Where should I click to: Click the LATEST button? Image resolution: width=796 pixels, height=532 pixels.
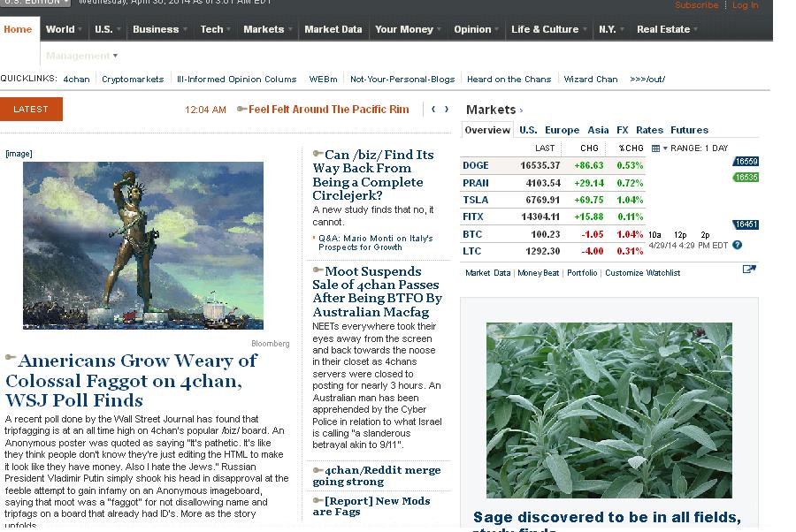click(x=31, y=109)
